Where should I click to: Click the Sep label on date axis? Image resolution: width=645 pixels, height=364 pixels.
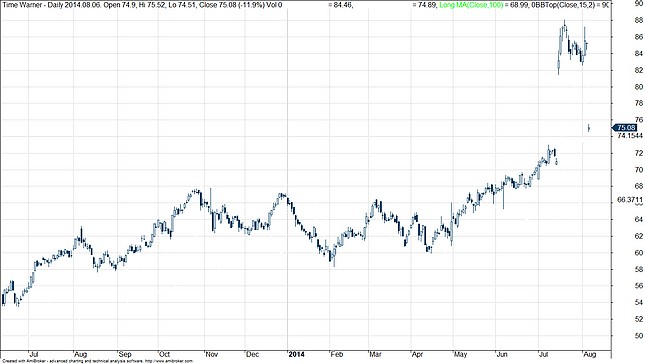tap(125, 354)
